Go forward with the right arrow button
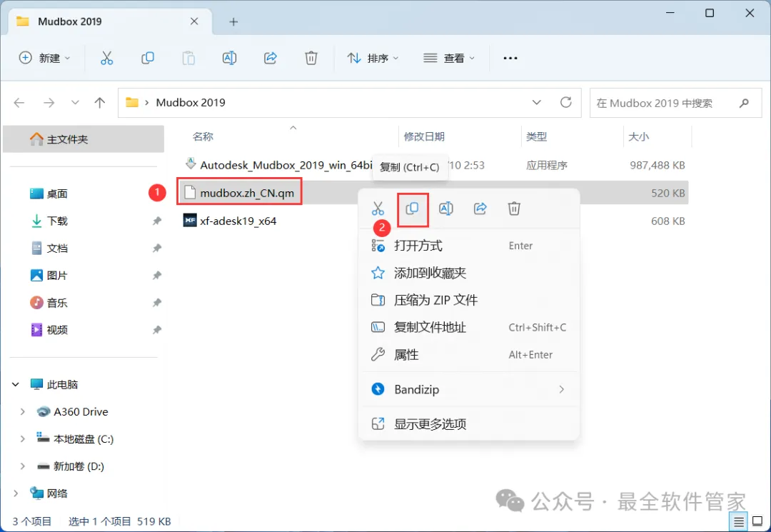This screenshot has width=771, height=532. coord(49,103)
